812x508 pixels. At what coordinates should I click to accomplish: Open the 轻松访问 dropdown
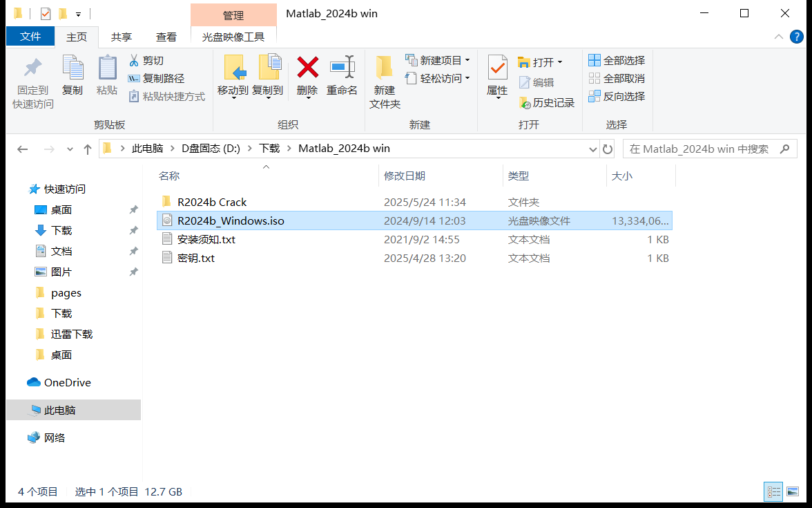(438, 78)
